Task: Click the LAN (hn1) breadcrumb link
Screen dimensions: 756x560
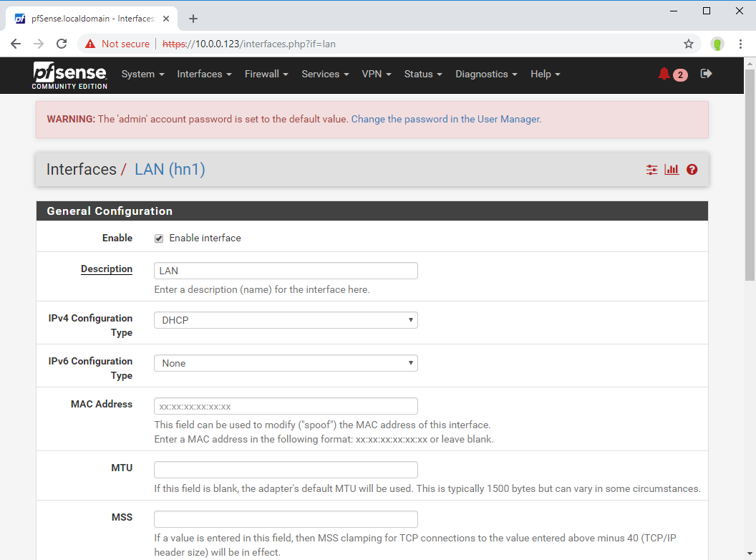Action: pyautogui.click(x=170, y=169)
